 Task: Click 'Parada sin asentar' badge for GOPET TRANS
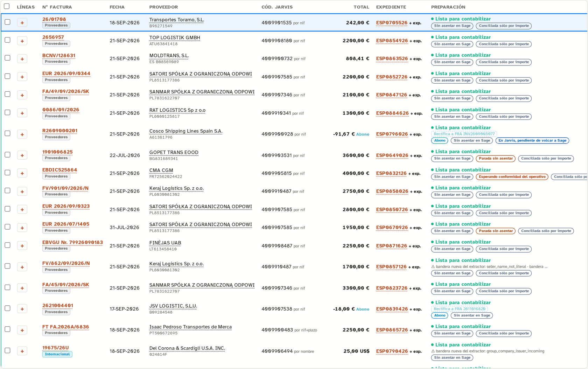(496, 159)
